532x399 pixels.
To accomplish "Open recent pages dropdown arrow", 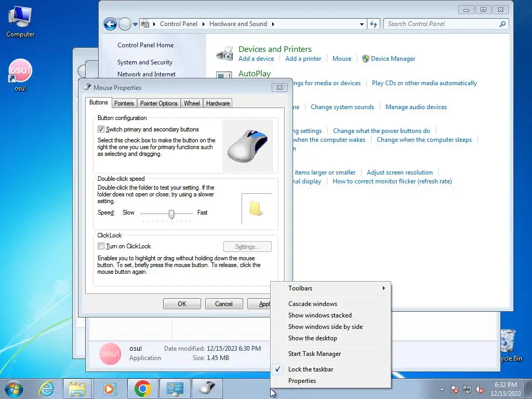I will [x=136, y=24].
